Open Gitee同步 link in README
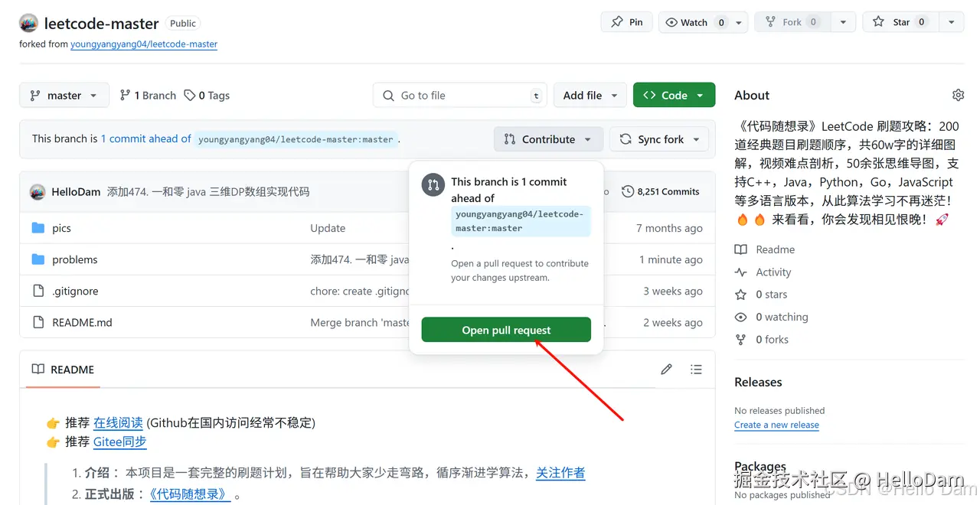980x505 pixels. (119, 441)
